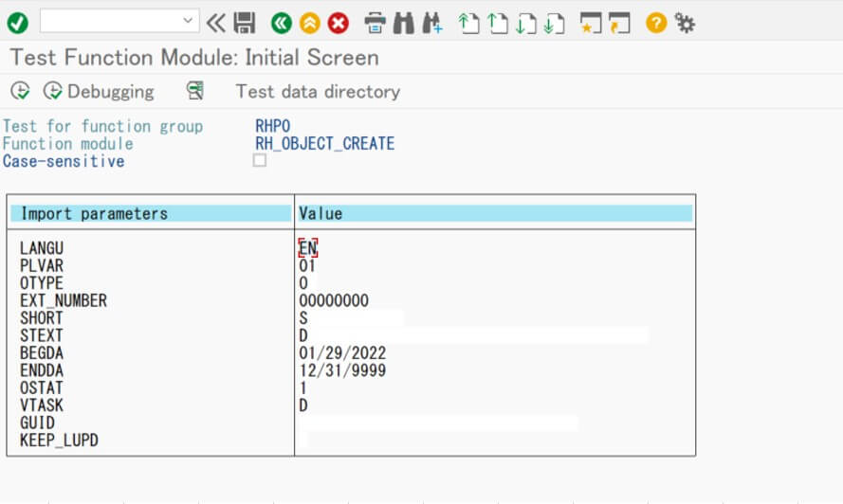Click the red Cancel icon

[339, 23]
